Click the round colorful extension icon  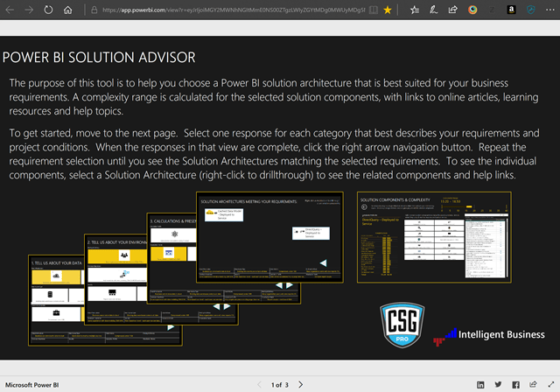point(472,10)
